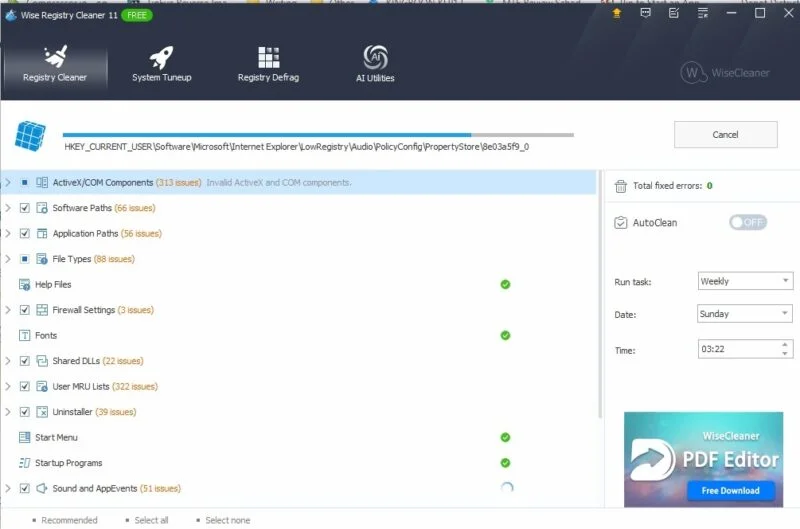Open the AI Utilities swirl icon
The height and width of the screenshot is (529, 800).
pos(375,57)
